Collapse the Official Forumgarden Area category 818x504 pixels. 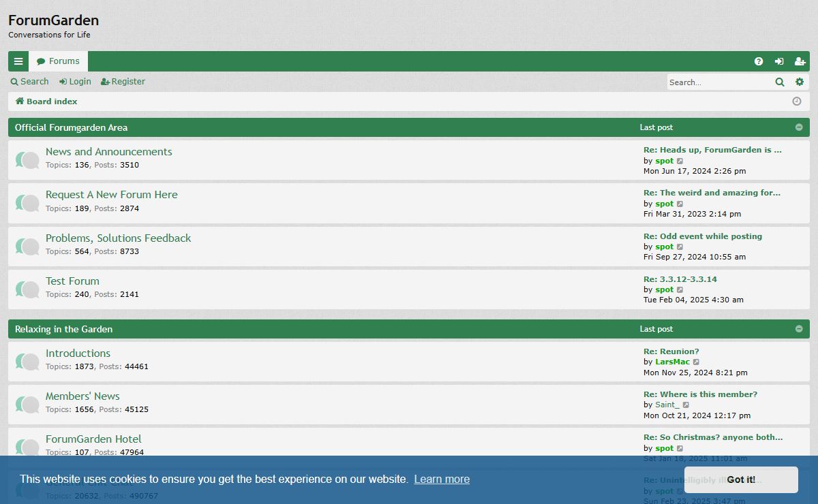click(x=799, y=127)
